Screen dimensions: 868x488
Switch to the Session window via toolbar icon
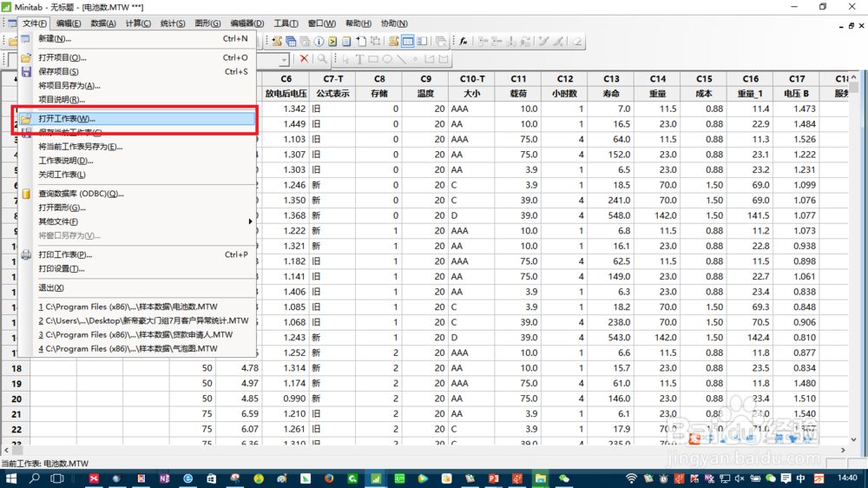pos(393,41)
